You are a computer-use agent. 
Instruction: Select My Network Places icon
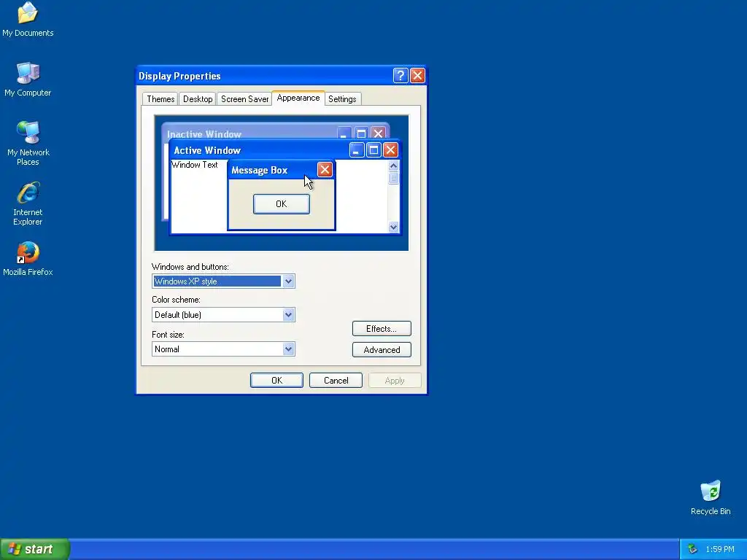tap(28, 143)
